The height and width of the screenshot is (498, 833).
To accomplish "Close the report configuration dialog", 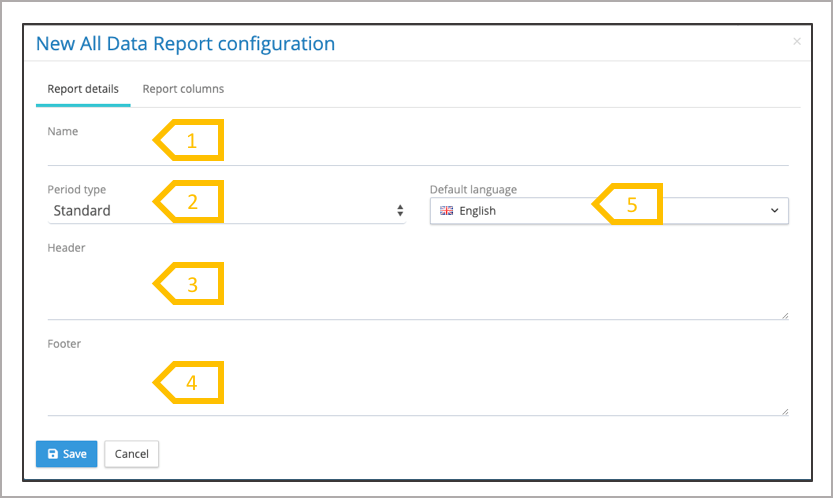I will (797, 42).
